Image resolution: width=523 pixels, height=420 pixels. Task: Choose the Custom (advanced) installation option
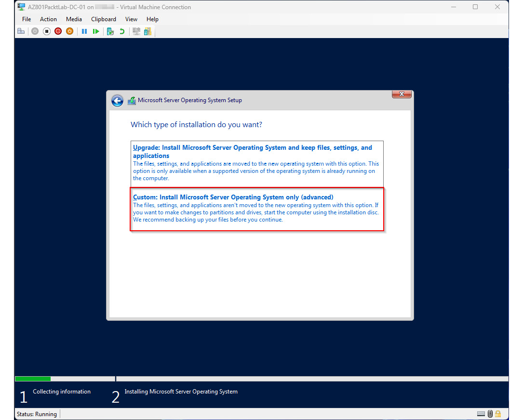point(257,209)
